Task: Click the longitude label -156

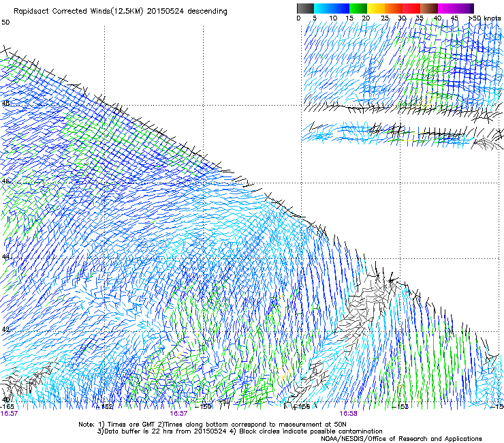Action: [x=302, y=406]
